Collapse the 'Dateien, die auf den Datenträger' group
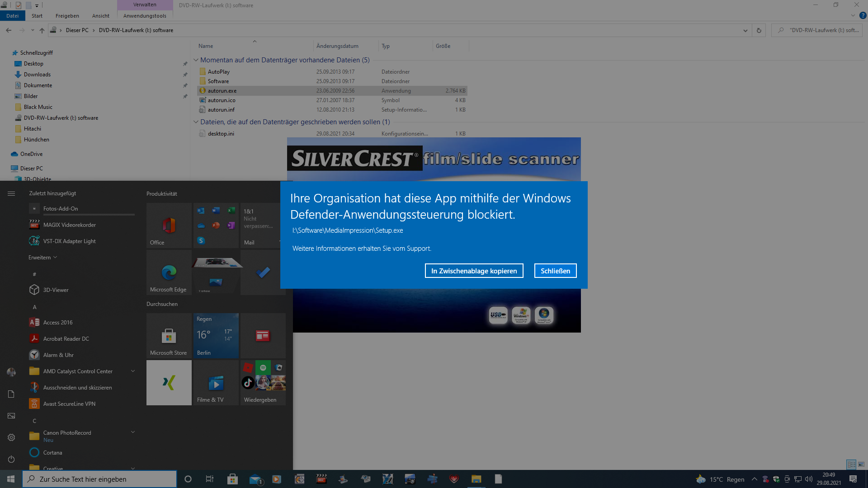The image size is (868, 488). pos(196,122)
